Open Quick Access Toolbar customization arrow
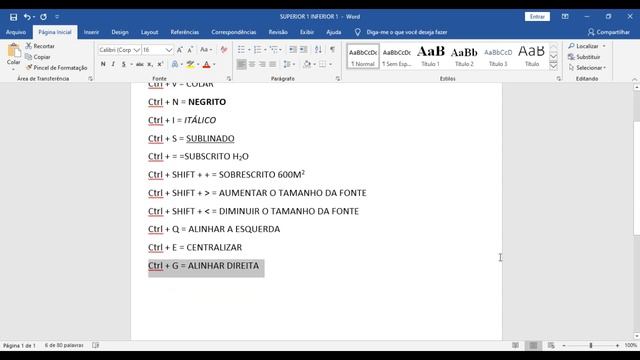This screenshot has width=640, height=360. tap(57, 17)
